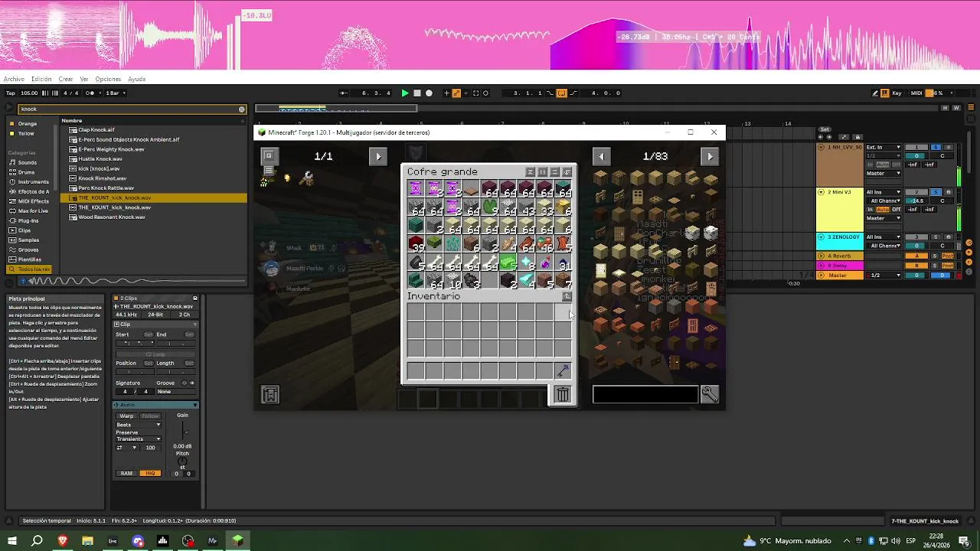Solo track 1 with S button
Image resolution: width=980 pixels, height=551 pixels.
[x=935, y=147]
